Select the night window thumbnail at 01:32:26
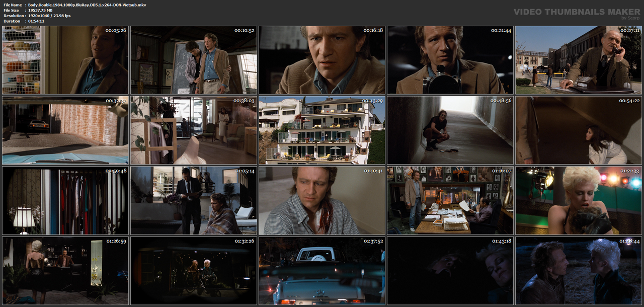 (194, 270)
